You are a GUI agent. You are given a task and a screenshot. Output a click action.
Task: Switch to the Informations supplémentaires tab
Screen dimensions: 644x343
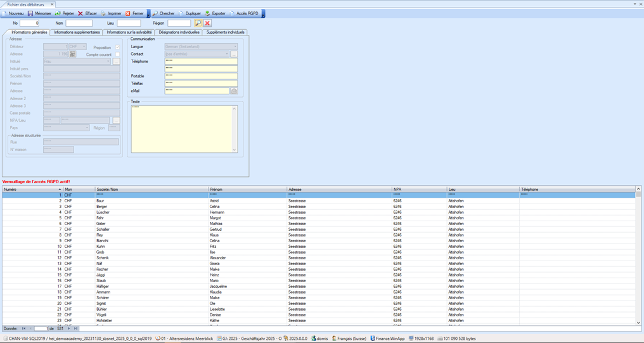[x=77, y=32]
